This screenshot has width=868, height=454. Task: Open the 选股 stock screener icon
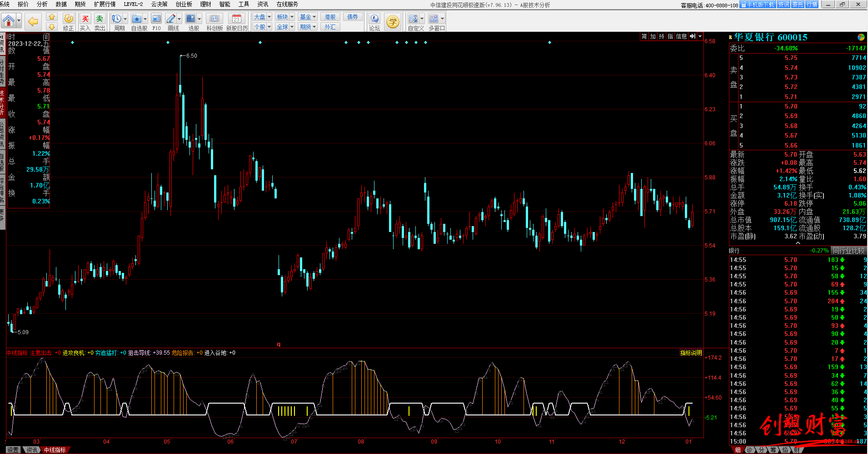[x=191, y=19]
